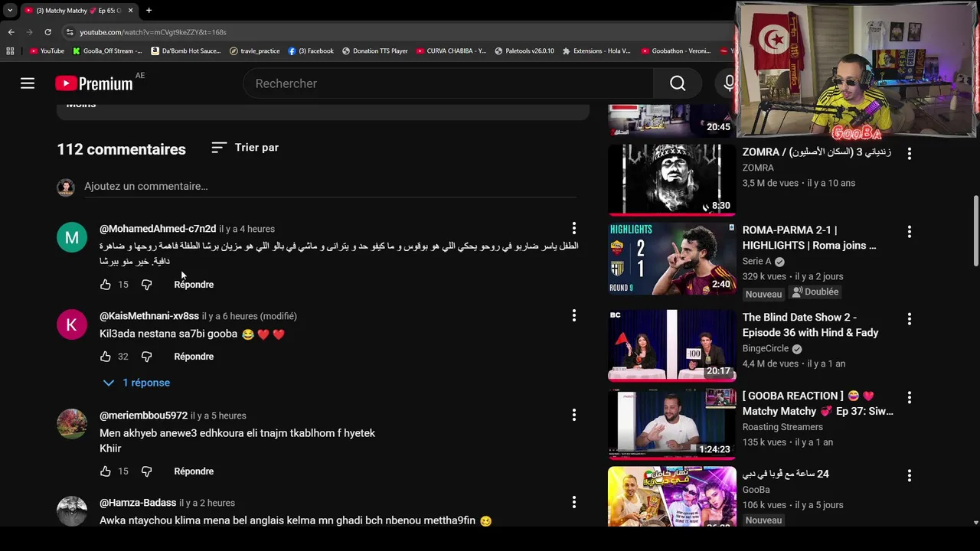
Task: Open YouTube bookmark
Action: [x=47, y=51]
